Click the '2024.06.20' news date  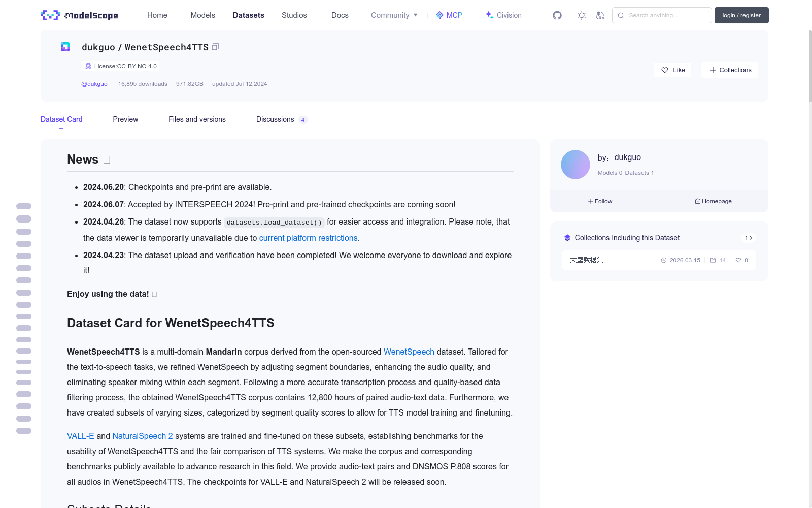tap(104, 187)
